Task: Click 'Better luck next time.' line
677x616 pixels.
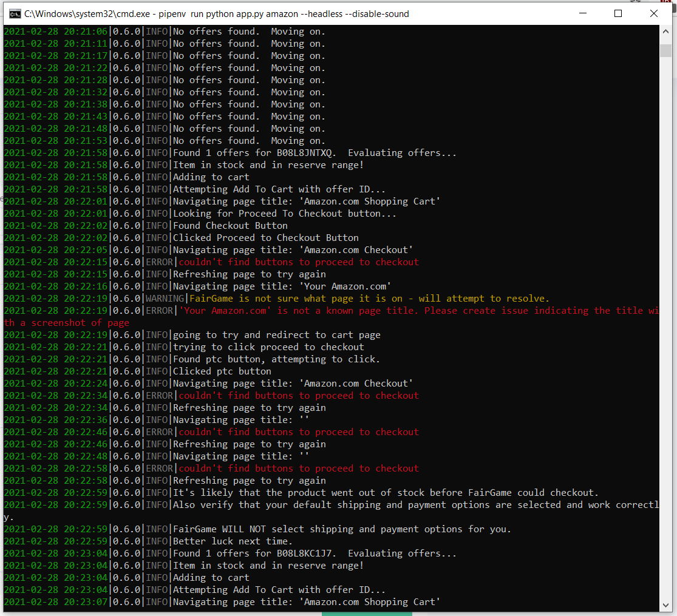Action: click(x=148, y=541)
